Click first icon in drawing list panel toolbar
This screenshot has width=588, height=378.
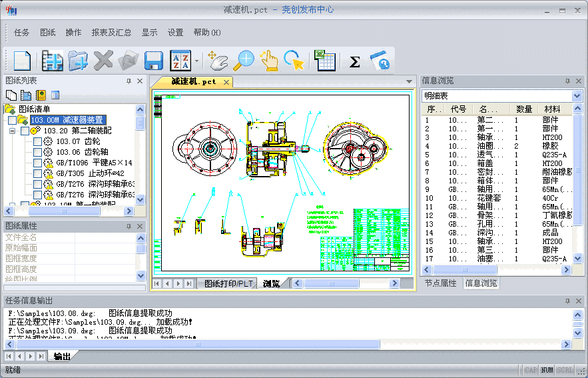coord(11,95)
